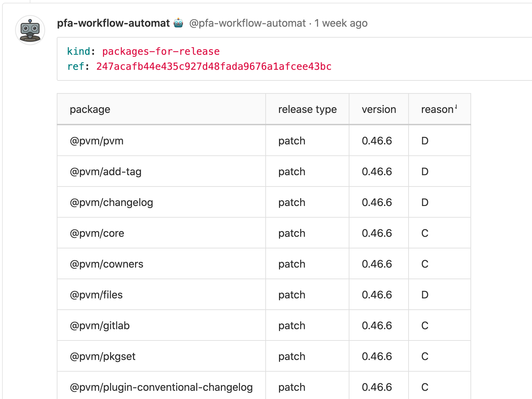Click 'patch' in the @pvm/cowners row
The image size is (532, 399).
coord(292,264)
